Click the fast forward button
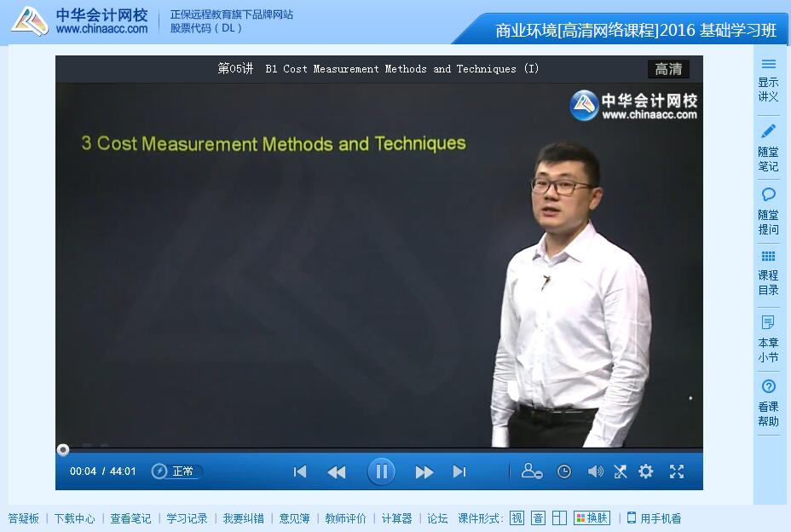This screenshot has width=791, height=532. pos(424,471)
